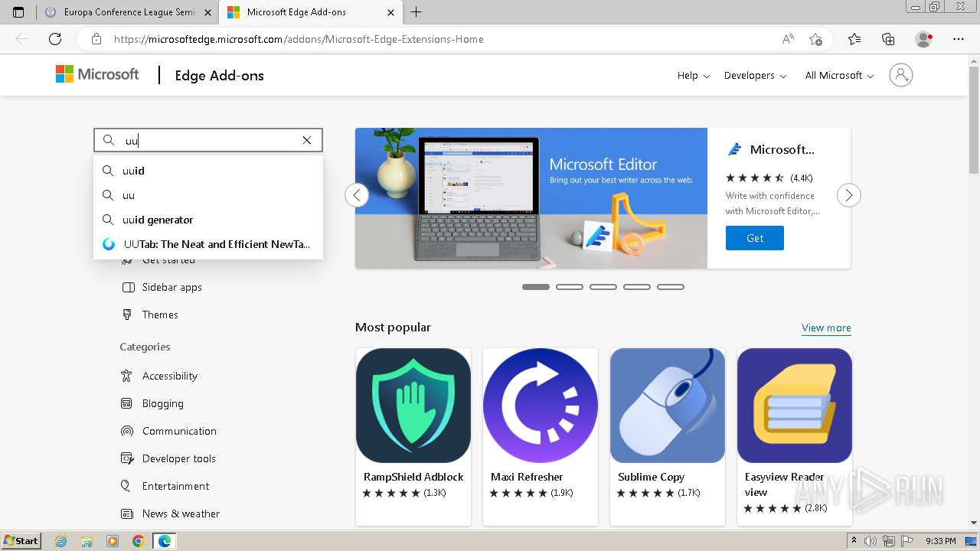Open Windows Start menu
Screen dimensions: 980x551
(21, 540)
